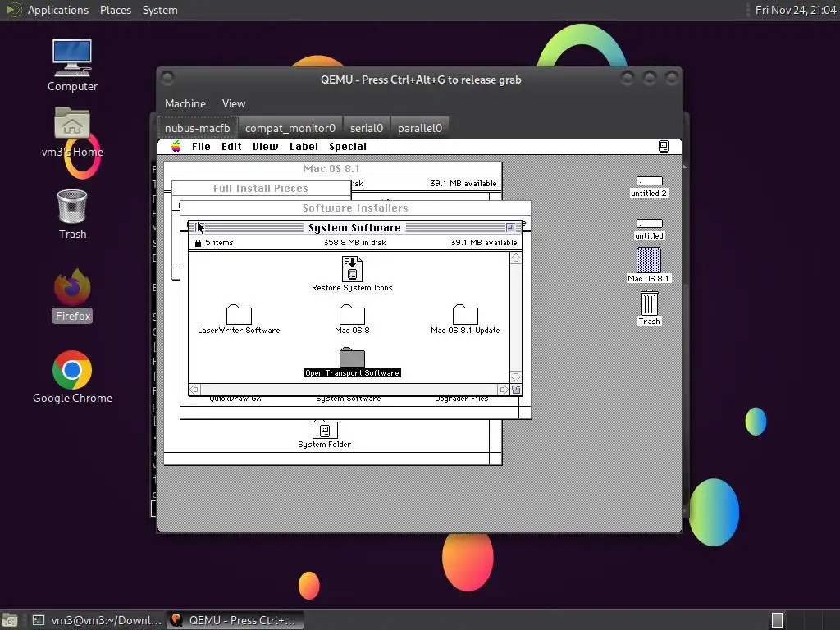
Task: Open the System menu
Action: [160, 10]
